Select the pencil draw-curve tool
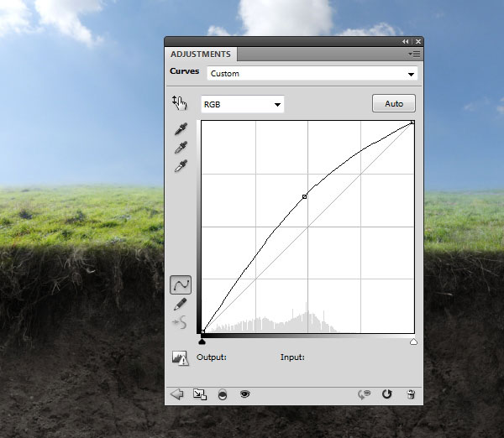 181,304
